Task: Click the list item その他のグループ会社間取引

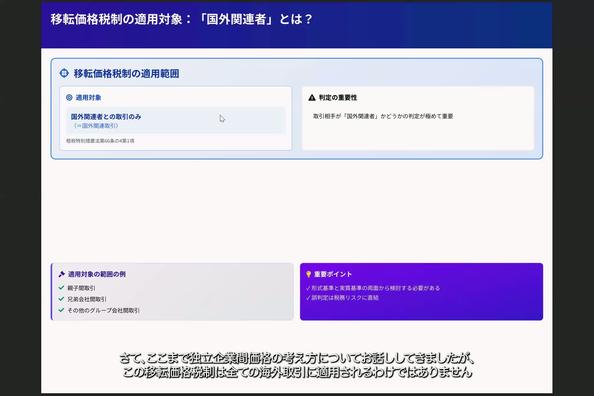Action: coord(103,310)
